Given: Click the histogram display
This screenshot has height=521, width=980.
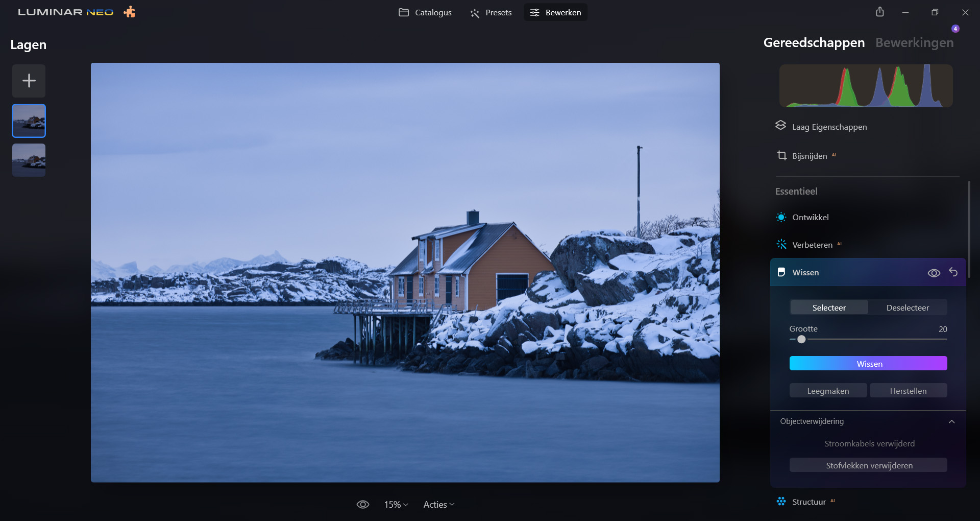Looking at the screenshot, I should (x=866, y=86).
